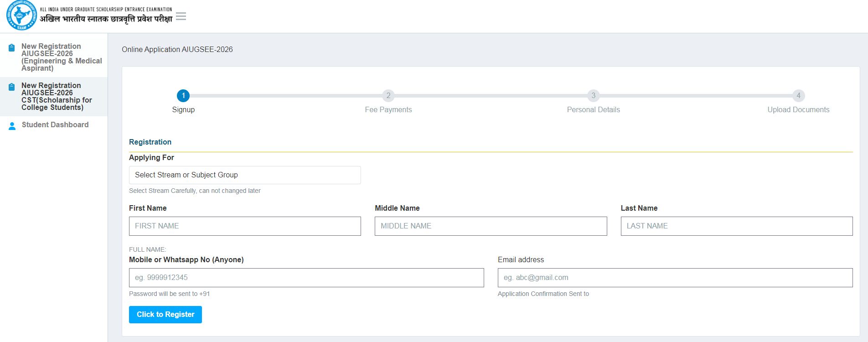Toggle the hamburger sidebar menu

[x=181, y=16]
